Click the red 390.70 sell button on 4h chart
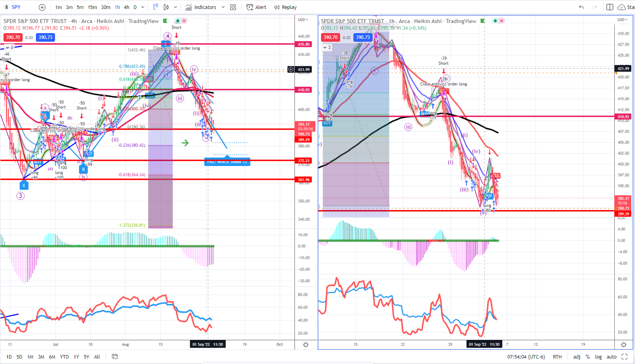The image size is (635, 364). pyautogui.click(x=13, y=37)
